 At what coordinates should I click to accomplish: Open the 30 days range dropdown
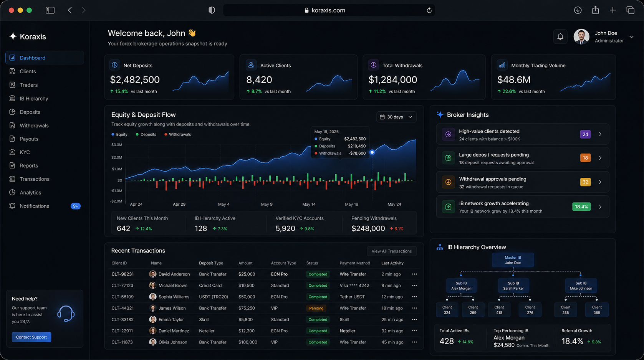click(x=396, y=117)
